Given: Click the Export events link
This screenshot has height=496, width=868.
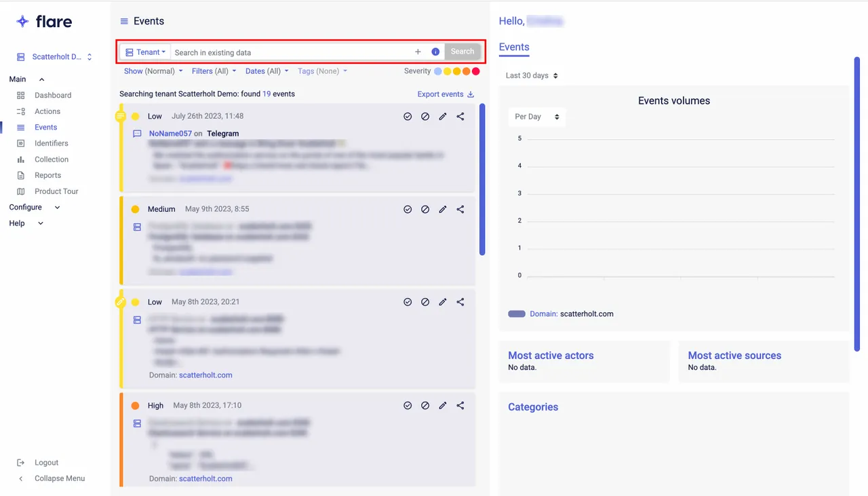Looking at the screenshot, I should (x=439, y=94).
